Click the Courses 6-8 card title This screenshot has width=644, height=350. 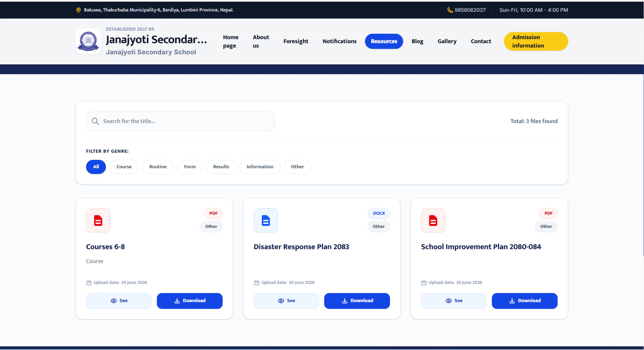tap(105, 247)
